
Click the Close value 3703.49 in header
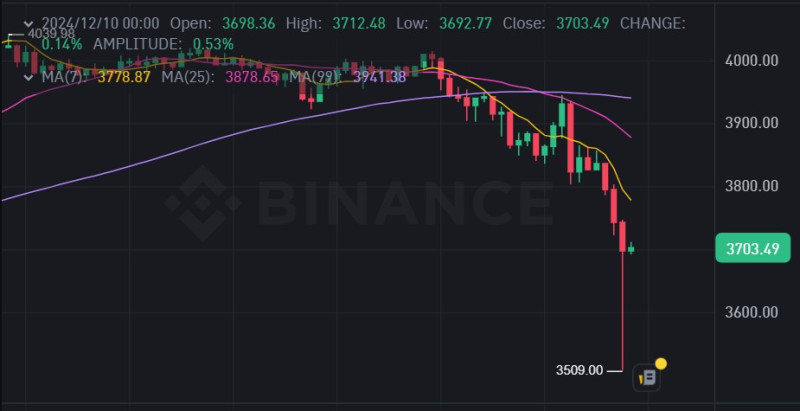pos(582,23)
